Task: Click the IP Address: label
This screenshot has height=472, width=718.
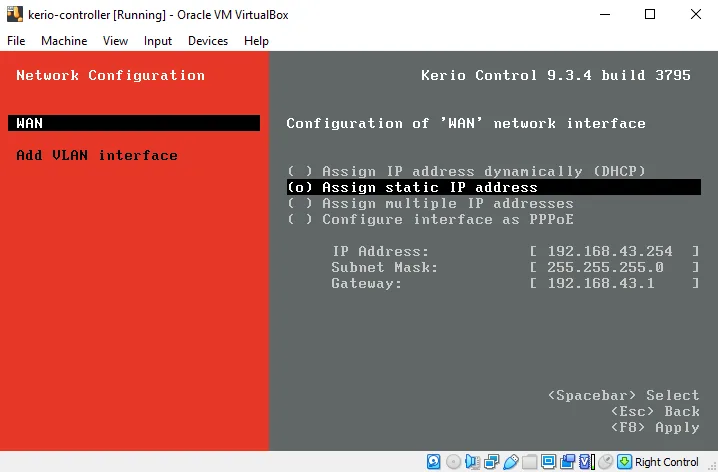Action: 381,251
